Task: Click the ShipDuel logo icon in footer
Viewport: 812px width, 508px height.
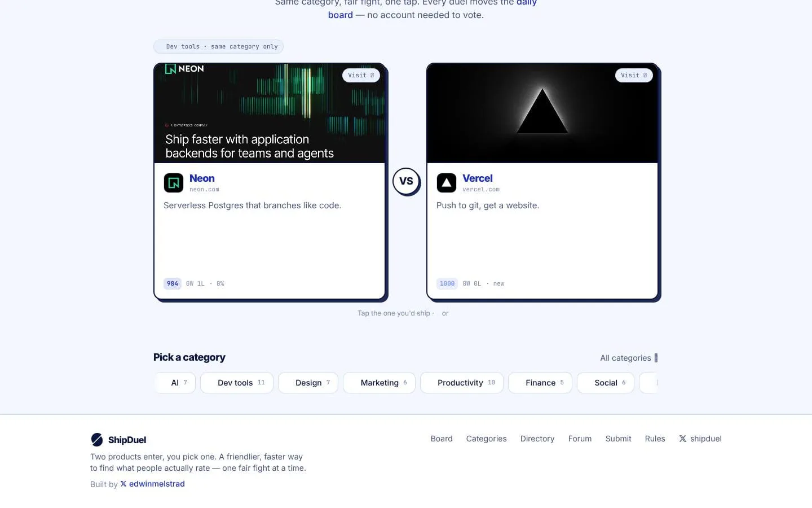Action: click(x=97, y=440)
